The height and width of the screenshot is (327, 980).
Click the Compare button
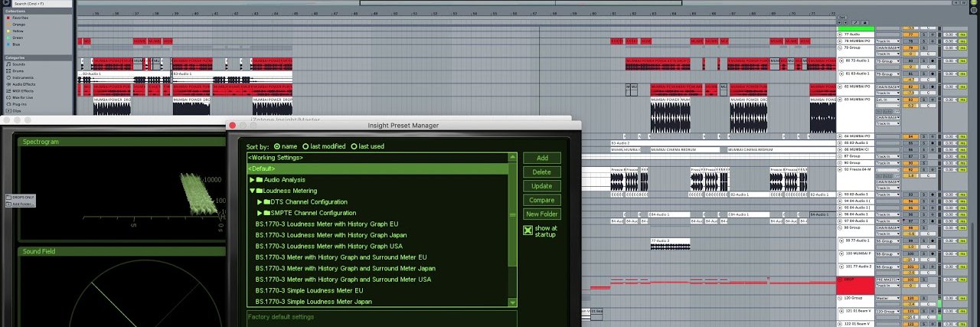[541, 201]
